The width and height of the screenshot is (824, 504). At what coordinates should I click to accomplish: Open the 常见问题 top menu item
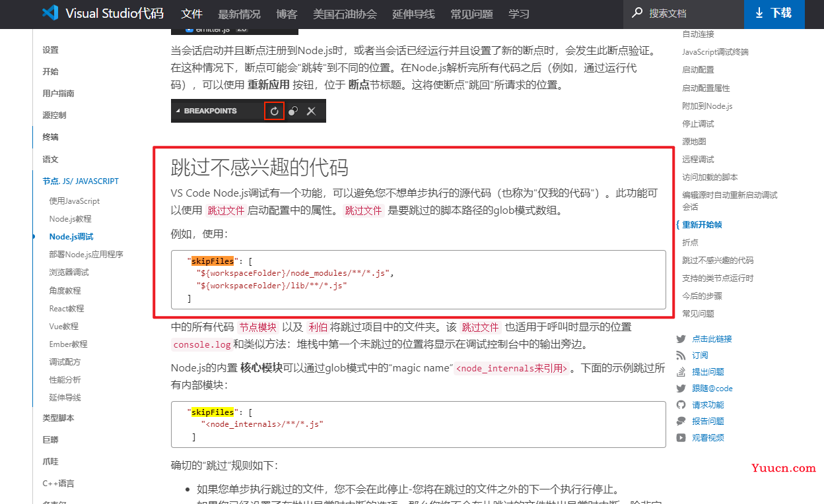point(471,14)
